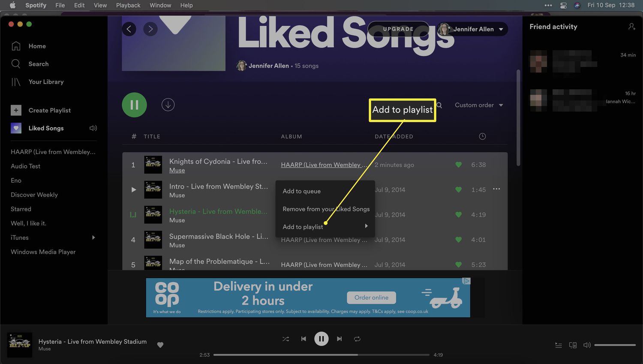643x364 pixels.
Task: Download Liked Songs with the arrow icon
Action: pos(168,105)
